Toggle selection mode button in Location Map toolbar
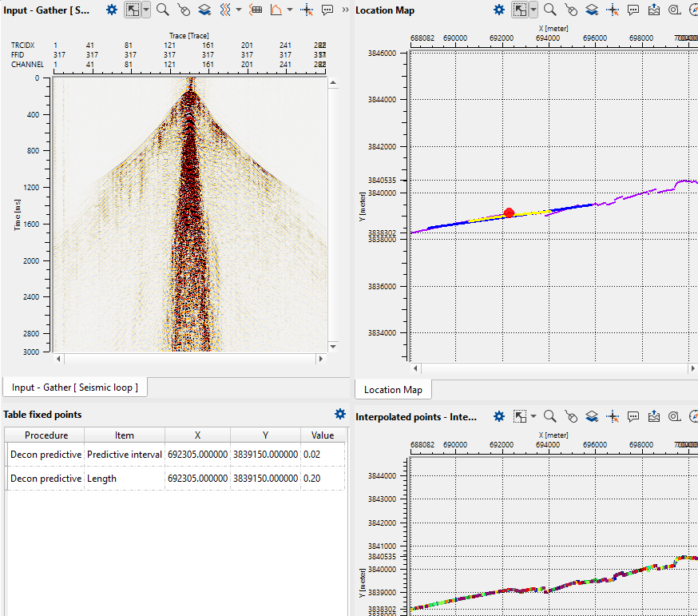Image resolution: width=698 pixels, height=616 pixels. (x=520, y=10)
